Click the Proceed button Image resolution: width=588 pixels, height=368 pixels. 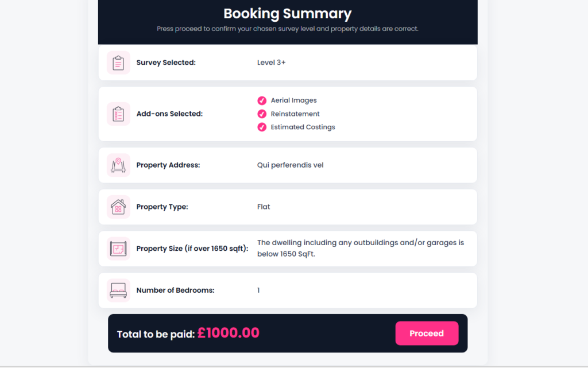click(x=427, y=333)
